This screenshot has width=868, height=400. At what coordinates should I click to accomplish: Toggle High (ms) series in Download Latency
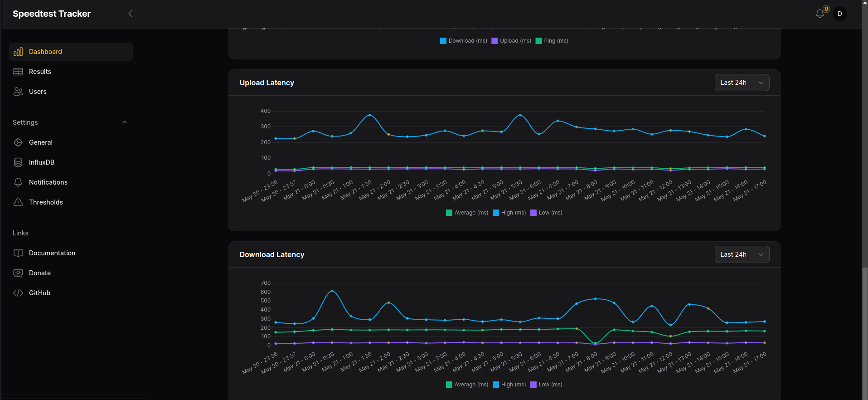[x=509, y=385]
